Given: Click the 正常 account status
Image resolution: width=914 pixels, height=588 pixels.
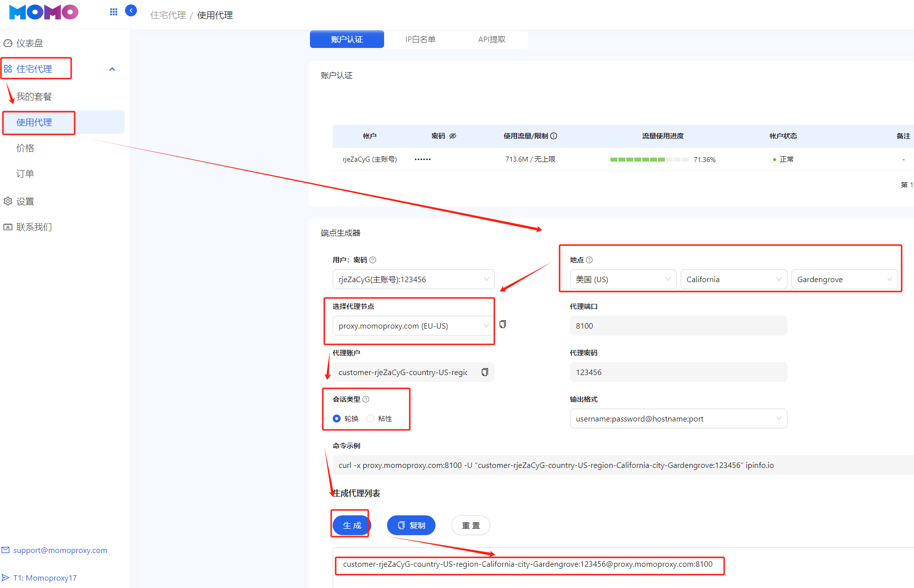Looking at the screenshot, I should [786, 159].
